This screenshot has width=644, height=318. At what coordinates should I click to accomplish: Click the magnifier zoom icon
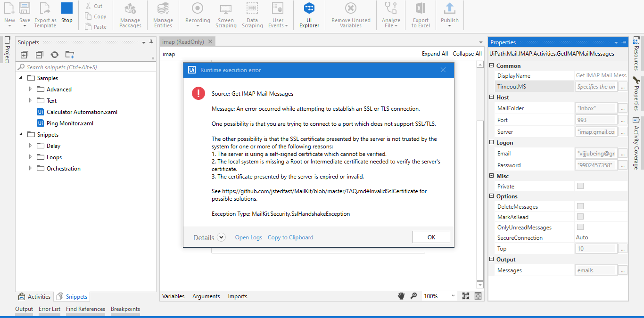[x=413, y=296]
